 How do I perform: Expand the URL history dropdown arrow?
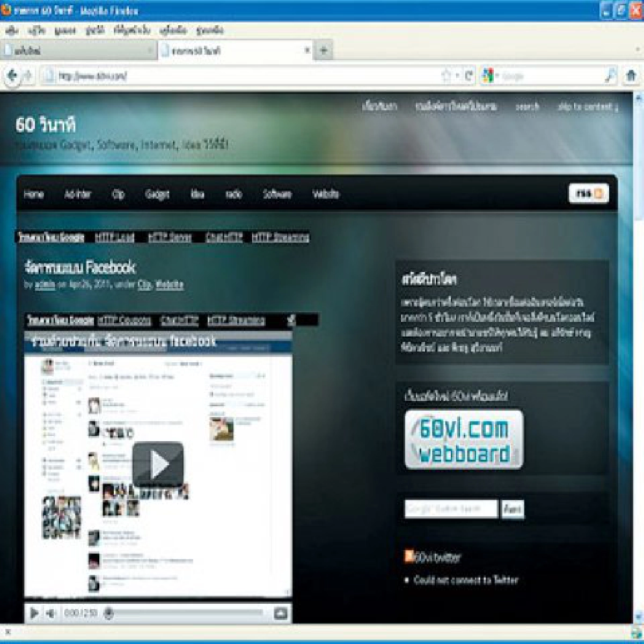click(x=457, y=76)
